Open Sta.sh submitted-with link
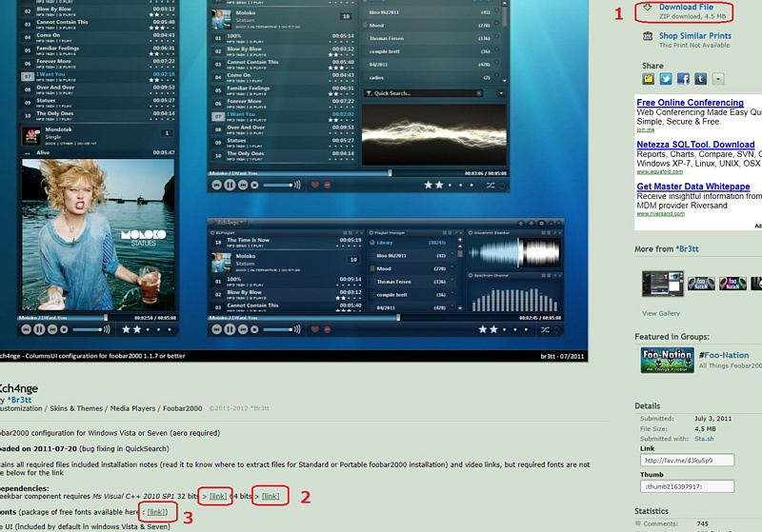 click(x=704, y=439)
